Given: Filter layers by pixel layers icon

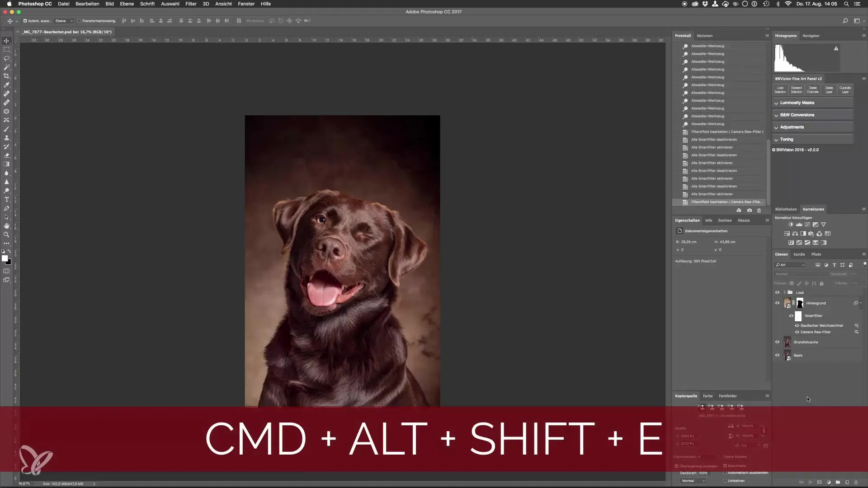Looking at the screenshot, I should [x=818, y=265].
